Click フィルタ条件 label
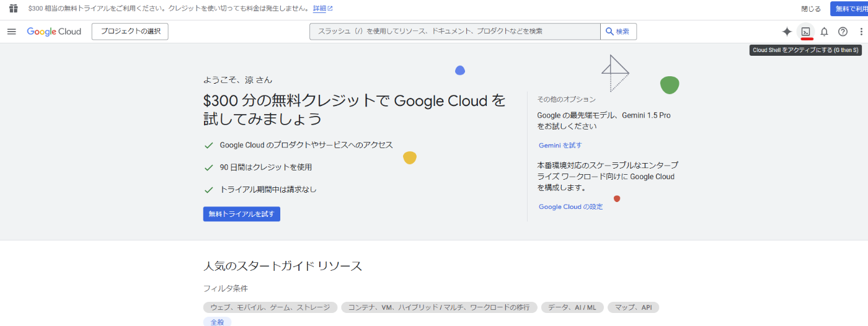 [226, 288]
